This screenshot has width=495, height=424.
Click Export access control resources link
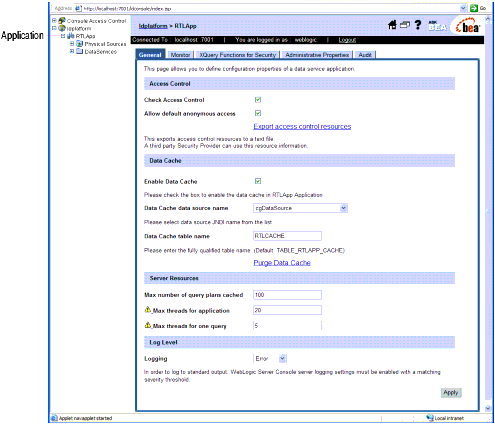click(x=302, y=126)
